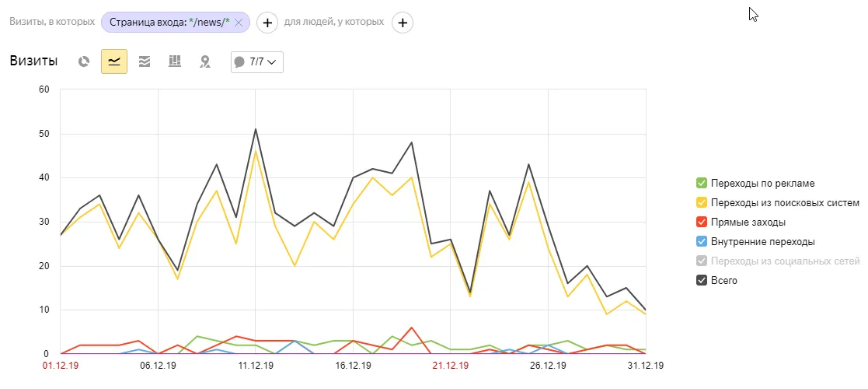Toggle the 'Всего' total series
Screen dimensions: 868x389
tap(702, 281)
